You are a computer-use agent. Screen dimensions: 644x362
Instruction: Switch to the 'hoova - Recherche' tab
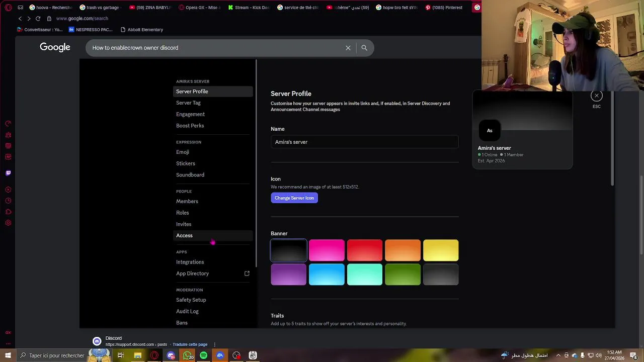click(51, 8)
